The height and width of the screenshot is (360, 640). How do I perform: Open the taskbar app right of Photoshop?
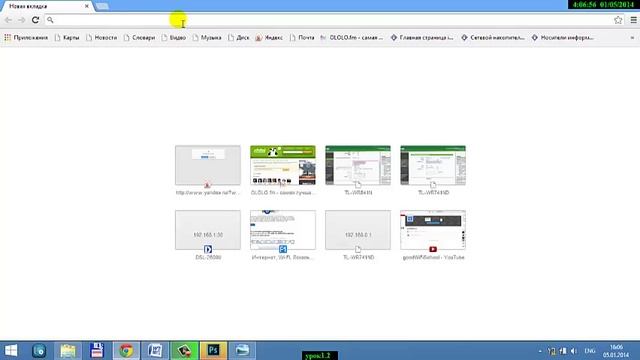[x=242, y=350]
